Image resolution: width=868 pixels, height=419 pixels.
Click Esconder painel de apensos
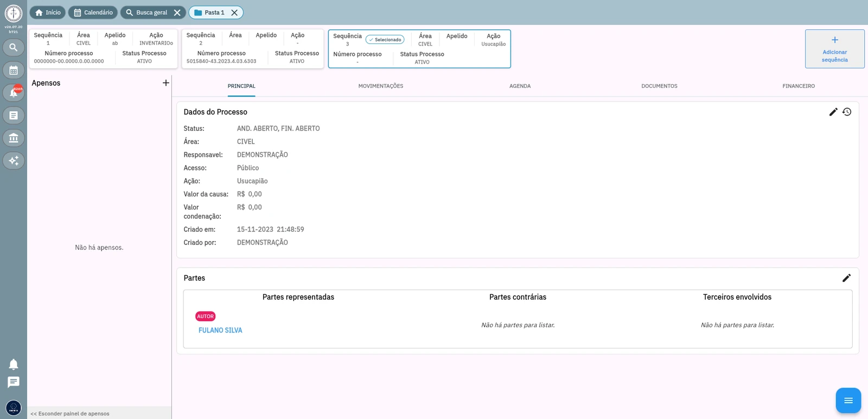coord(70,414)
